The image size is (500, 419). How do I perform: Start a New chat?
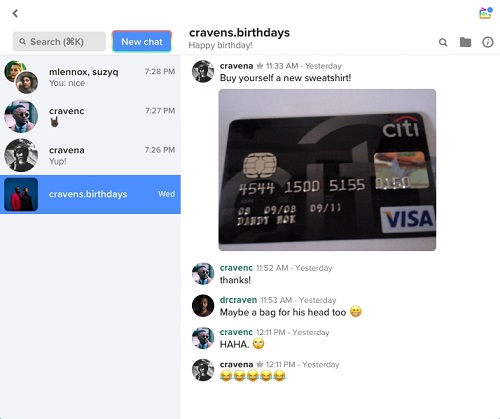coord(142,41)
